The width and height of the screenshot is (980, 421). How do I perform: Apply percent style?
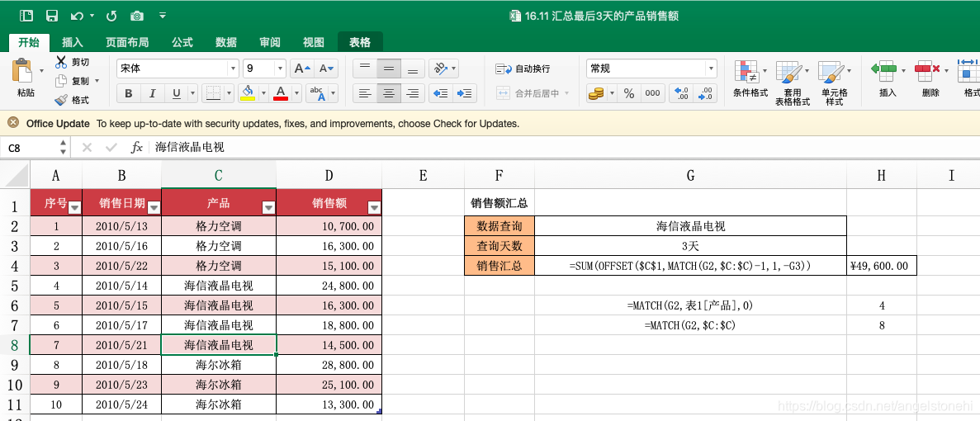(x=629, y=94)
